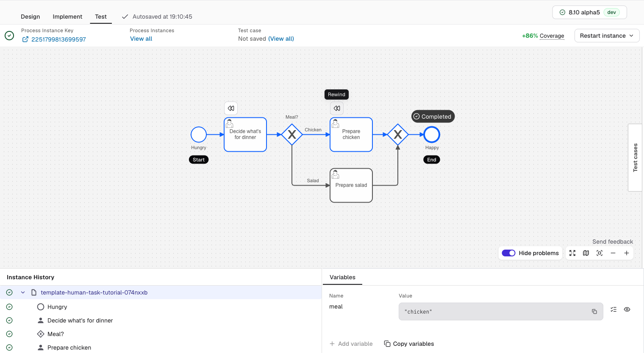Toggle visibility eye for meal variable

[627, 309]
